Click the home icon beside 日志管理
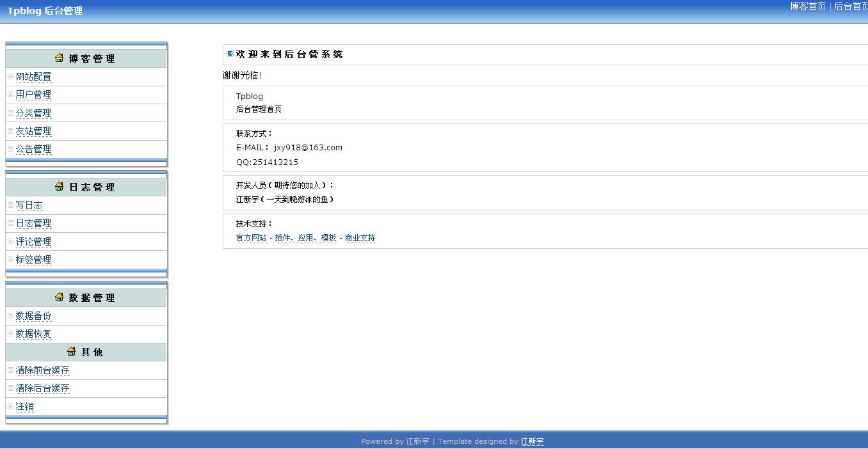This screenshot has width=868, height=449. pyautogui.click(x=60, y=187)
